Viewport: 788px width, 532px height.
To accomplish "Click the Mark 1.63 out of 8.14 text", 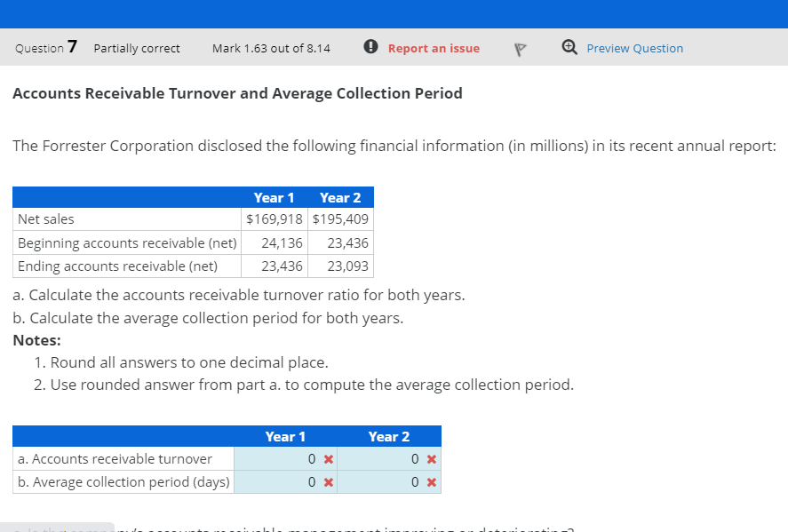I will [270, 48].
